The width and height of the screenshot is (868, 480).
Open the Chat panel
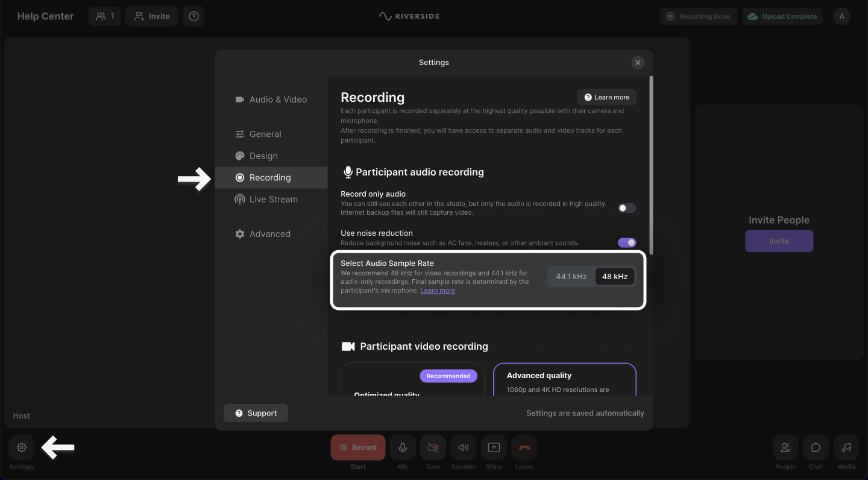[816, 447]
